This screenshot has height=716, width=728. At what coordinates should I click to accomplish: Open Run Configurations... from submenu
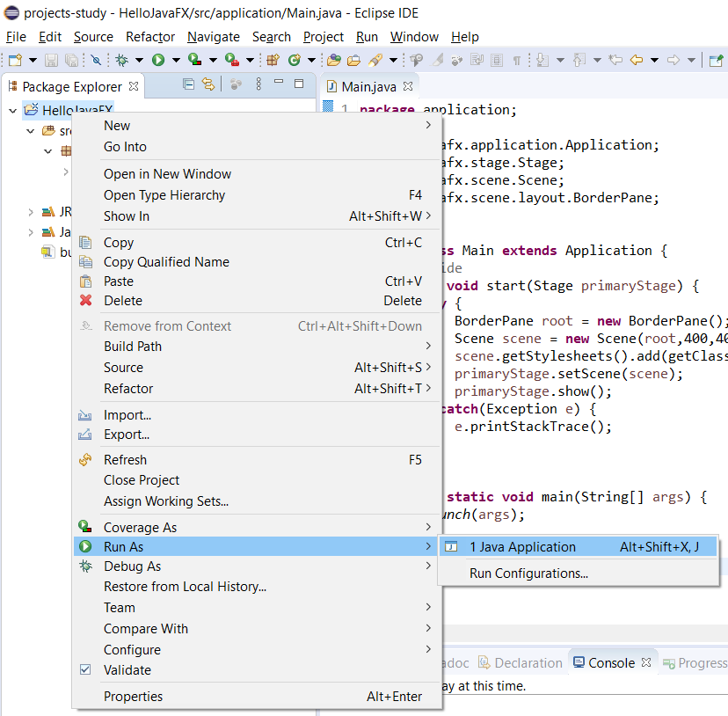[578, 574]
